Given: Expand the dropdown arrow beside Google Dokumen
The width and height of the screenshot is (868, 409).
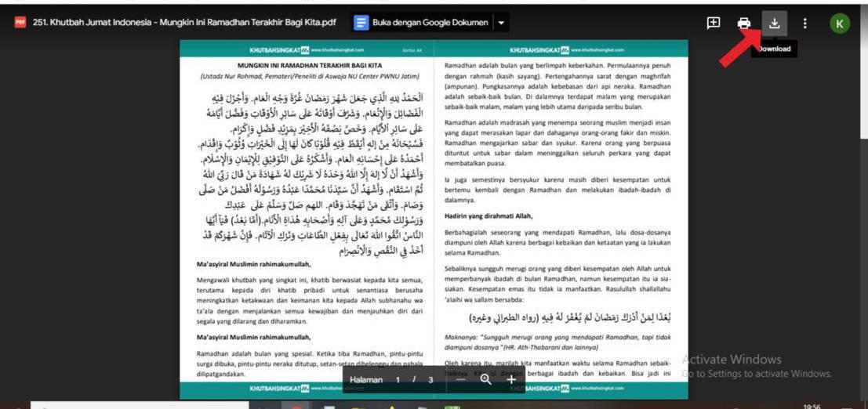Looking at the screenshot, I should point(500,23).
